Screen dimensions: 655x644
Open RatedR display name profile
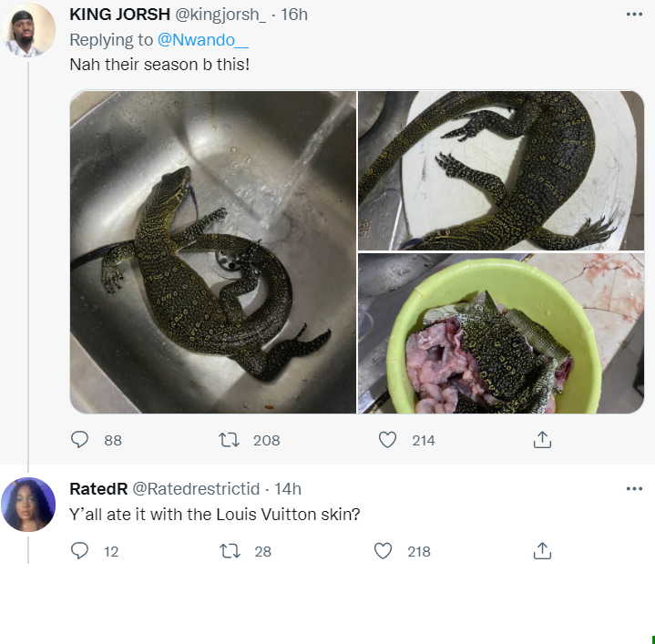click(x=98, y=489)
